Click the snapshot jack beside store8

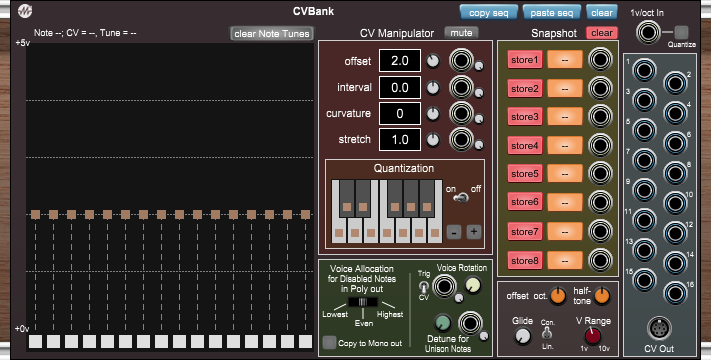pyautogui.click(x=600, y=260)
